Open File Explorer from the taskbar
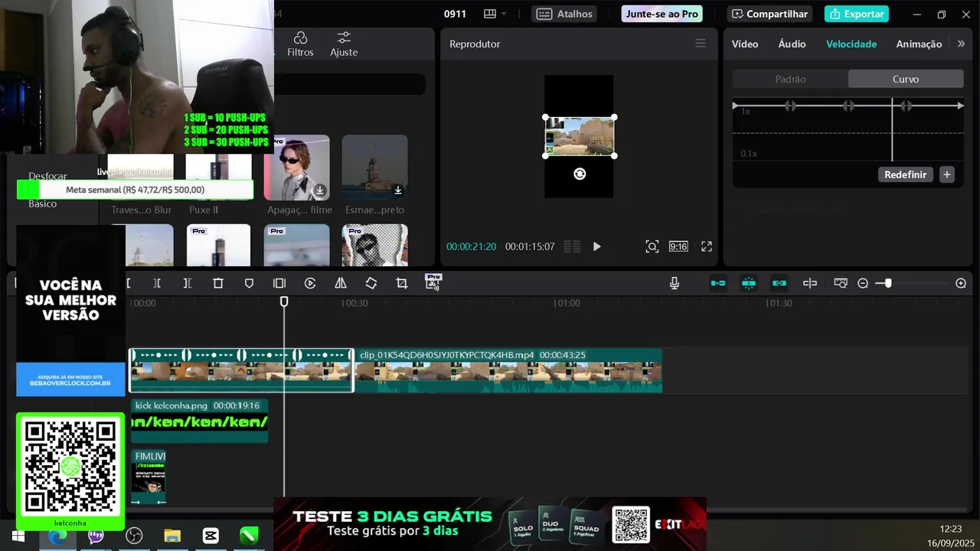This screenshot has width=980, height=551. [172, 536]
